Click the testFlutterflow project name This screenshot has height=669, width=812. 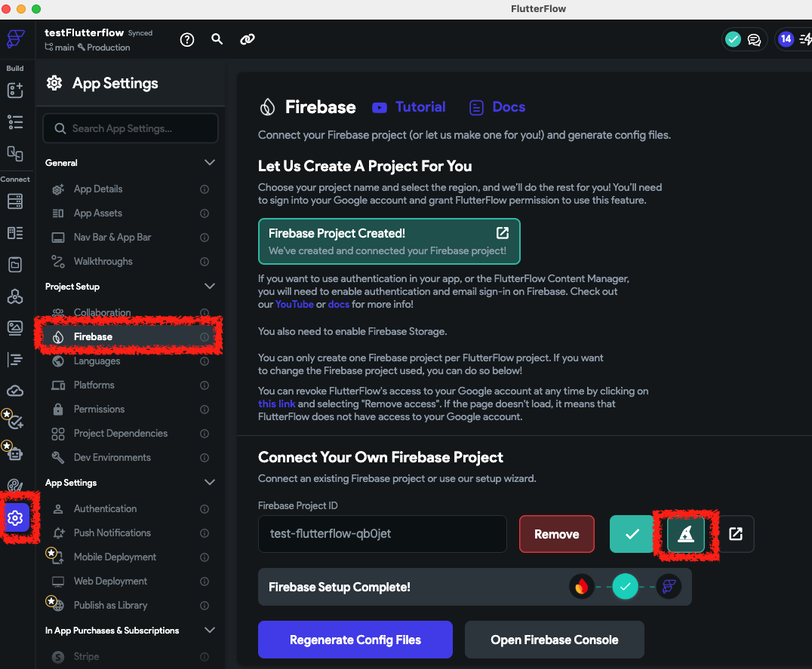point(84,32)
